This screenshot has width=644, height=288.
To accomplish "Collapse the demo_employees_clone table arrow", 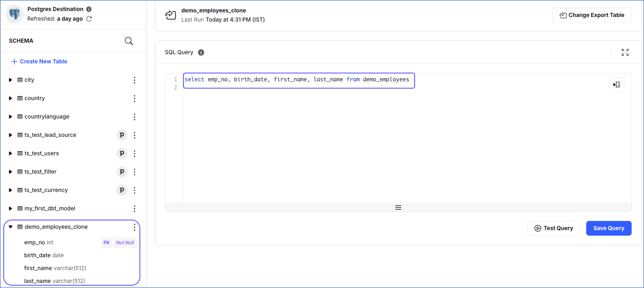I will 11,227.
